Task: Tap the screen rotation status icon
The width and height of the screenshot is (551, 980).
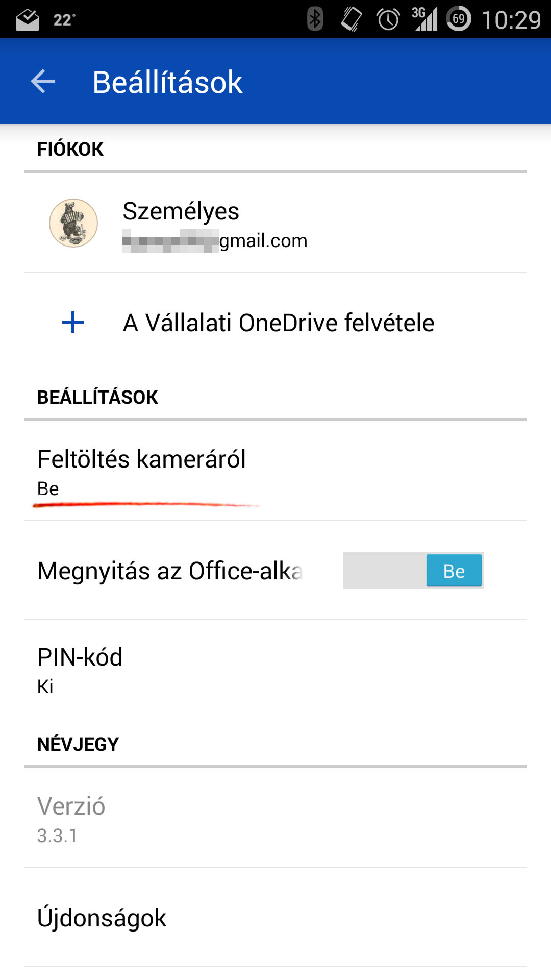Action: [351, 19]
